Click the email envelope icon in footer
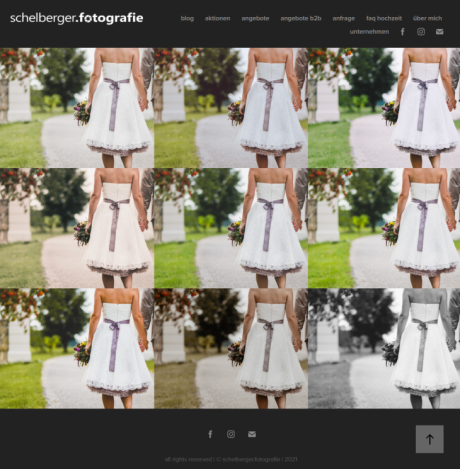This screenshot has height=469, width=460. [x=252, y=434]
